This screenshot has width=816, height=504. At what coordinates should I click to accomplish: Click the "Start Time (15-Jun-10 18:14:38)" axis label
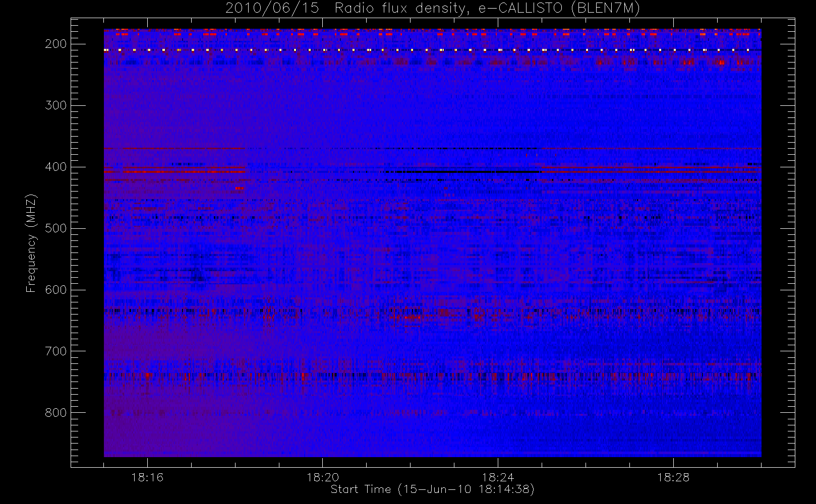click(x=433, y=489)
